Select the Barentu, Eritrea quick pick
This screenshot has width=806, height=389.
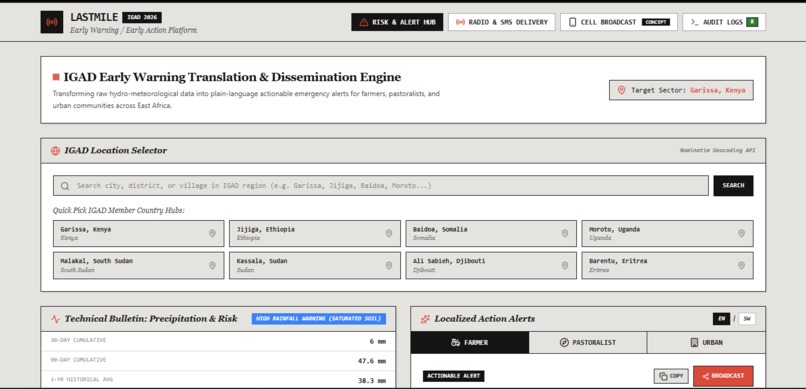(x=667, y=265)
